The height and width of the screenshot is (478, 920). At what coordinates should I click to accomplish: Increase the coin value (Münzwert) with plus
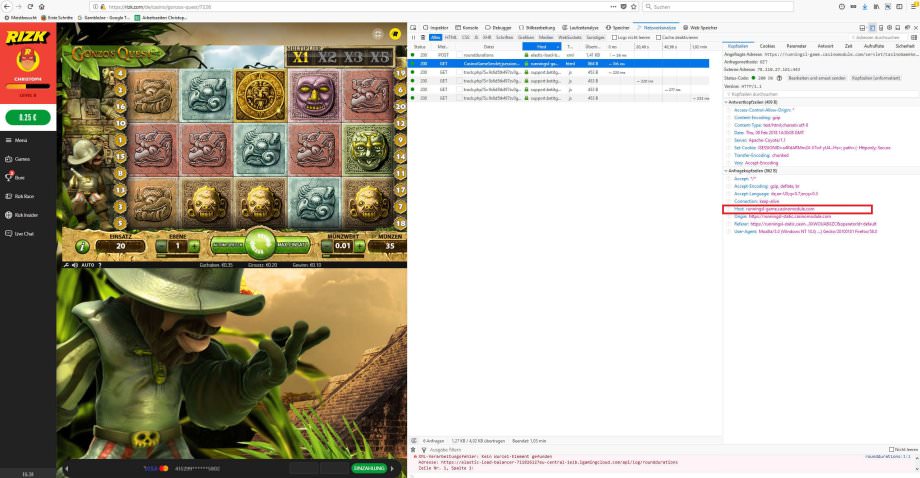[359, 246]
